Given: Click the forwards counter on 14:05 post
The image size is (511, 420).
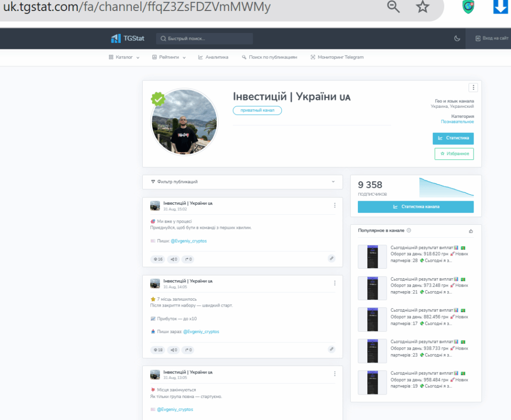Looking at the screenshot, I should pyautogui.click(x=188, y=350).
